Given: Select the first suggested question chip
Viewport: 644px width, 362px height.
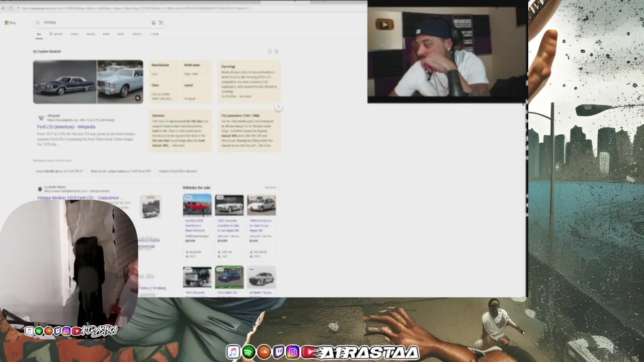Looking at the screenshot, I should [59, 171].
